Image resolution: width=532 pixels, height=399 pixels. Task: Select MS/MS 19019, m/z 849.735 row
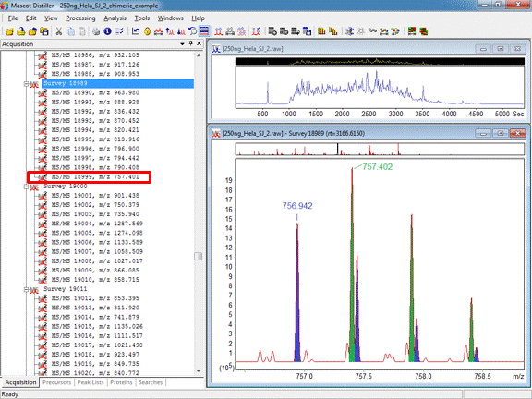(x=95, y=364)
